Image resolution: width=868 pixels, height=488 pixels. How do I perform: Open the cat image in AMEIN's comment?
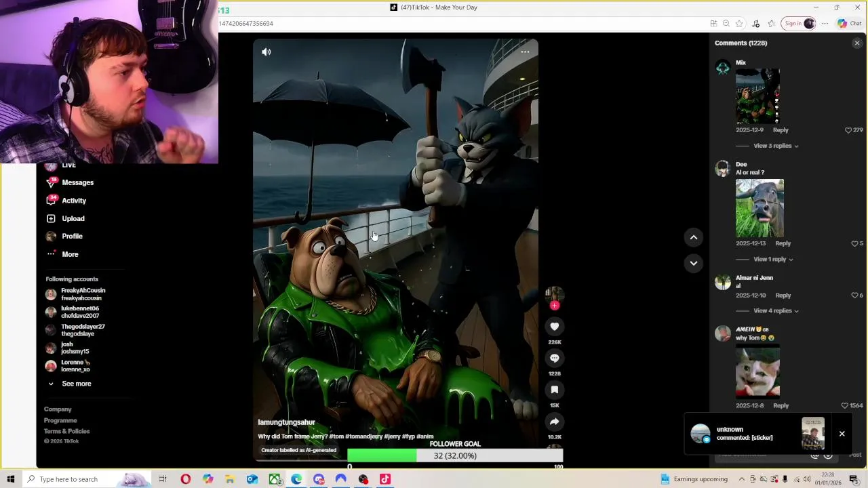point(757,371)
